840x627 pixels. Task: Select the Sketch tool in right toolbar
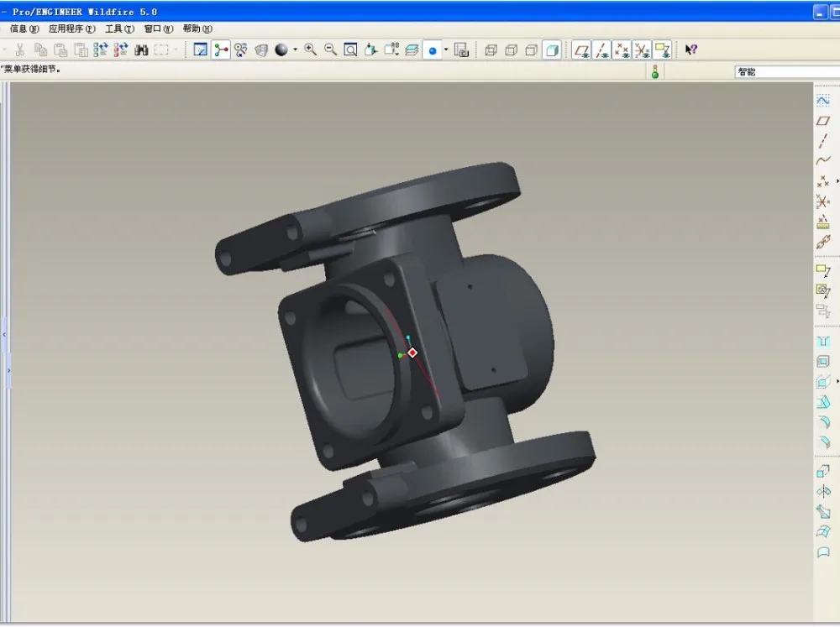pyautogui.click(x=823, y=101)
